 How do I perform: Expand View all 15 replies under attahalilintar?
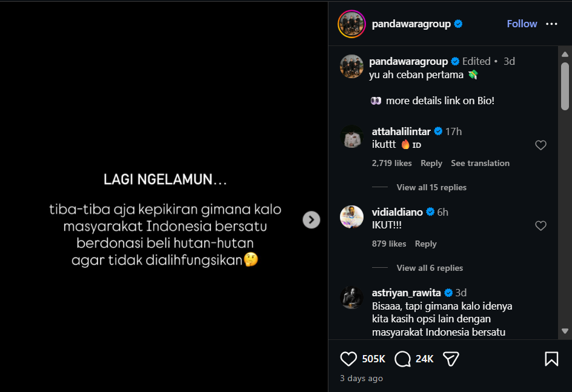click(431, 187)
